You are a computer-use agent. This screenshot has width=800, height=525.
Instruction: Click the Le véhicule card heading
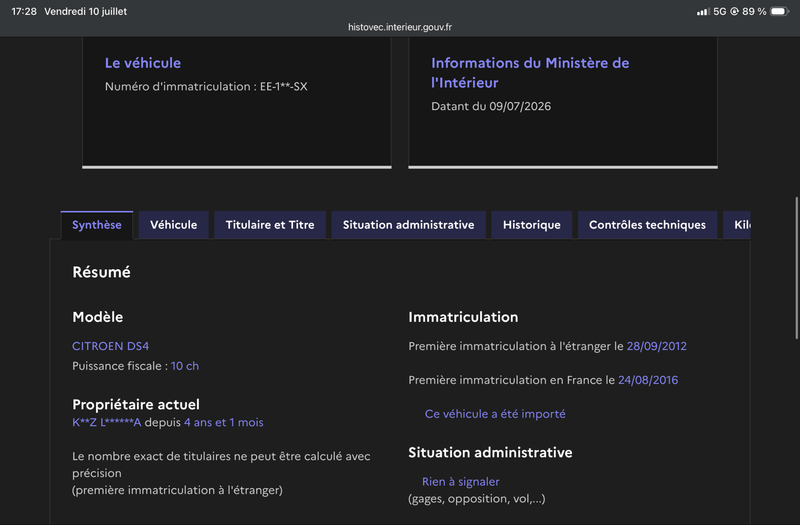(x=143, y=63)
